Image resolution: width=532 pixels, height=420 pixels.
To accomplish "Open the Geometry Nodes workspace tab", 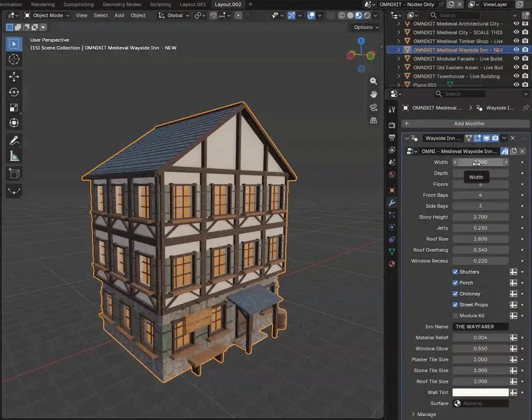I will 122,5.
